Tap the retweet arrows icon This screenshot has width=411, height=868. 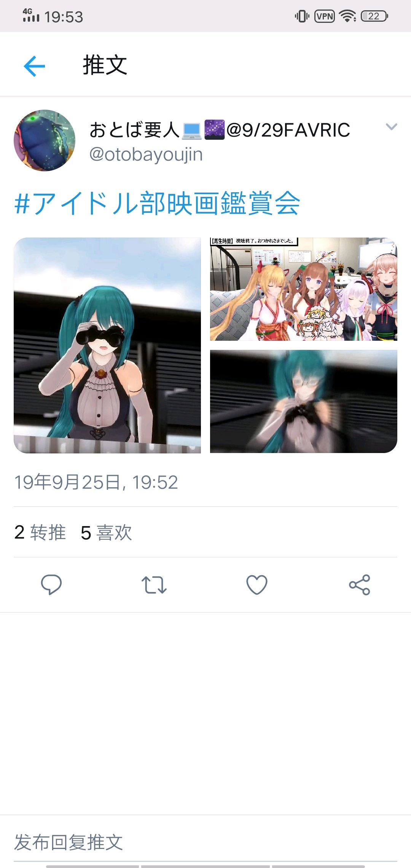[154, 585]
